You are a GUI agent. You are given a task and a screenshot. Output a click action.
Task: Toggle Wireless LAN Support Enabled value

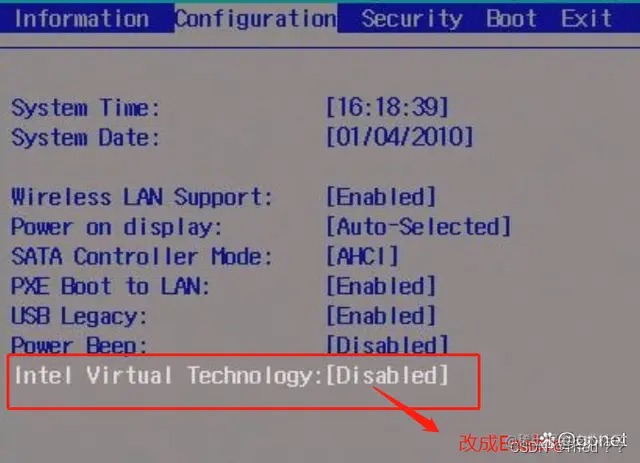click(381, 197)
